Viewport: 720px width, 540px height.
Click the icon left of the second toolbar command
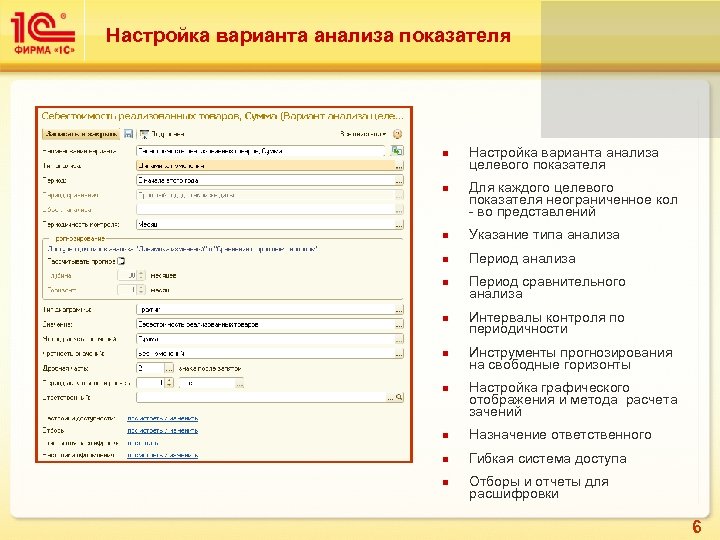[144, 134]
